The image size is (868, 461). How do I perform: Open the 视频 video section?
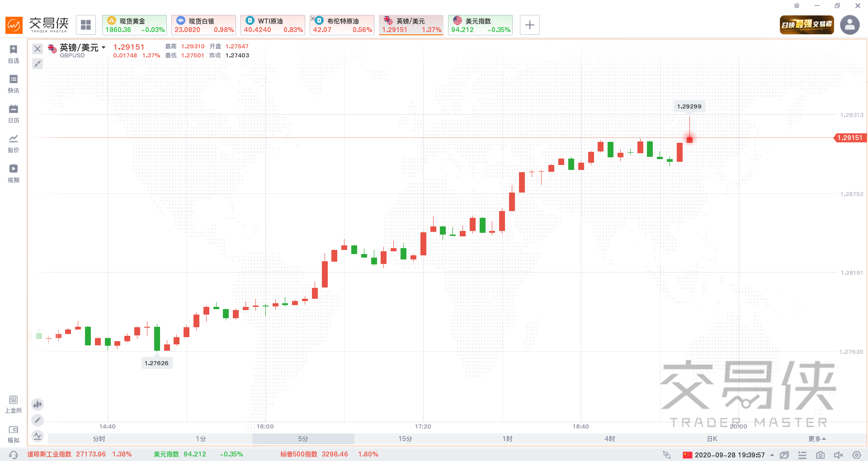click(14, 174)
